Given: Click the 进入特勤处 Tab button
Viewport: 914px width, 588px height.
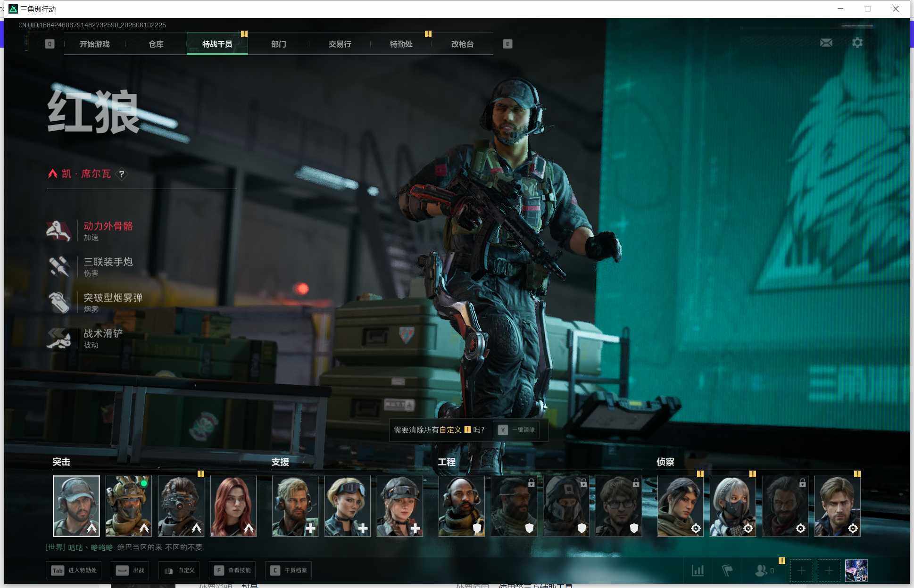Looking at the screenshot, I should (74, 571).
